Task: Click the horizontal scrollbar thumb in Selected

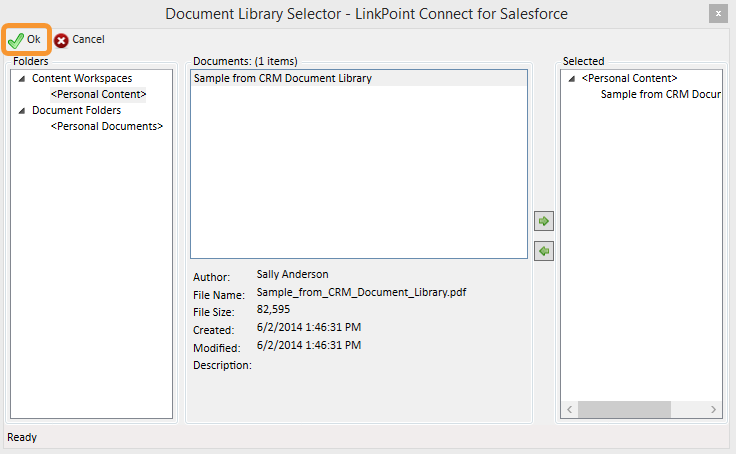Action: pyautogui.click(x=624, y=409)
